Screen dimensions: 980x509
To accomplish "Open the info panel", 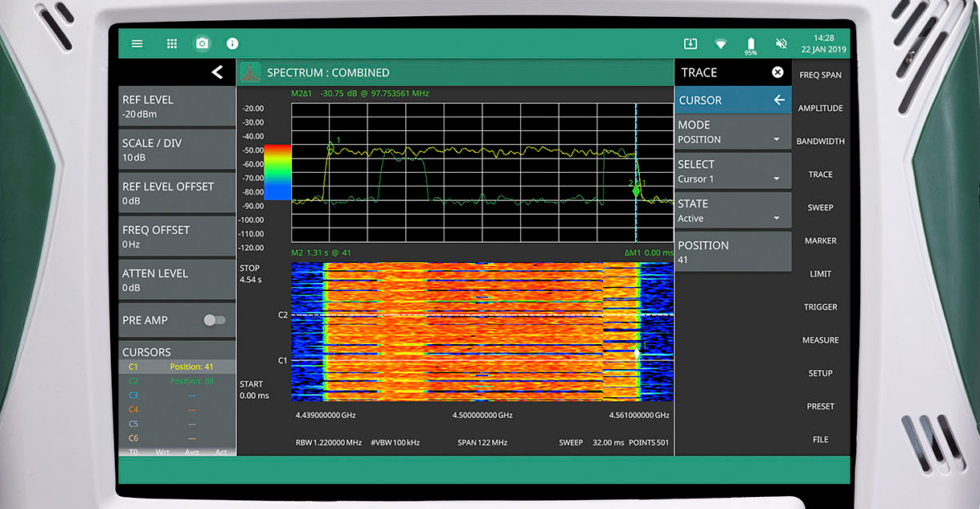I will point(232,43).
